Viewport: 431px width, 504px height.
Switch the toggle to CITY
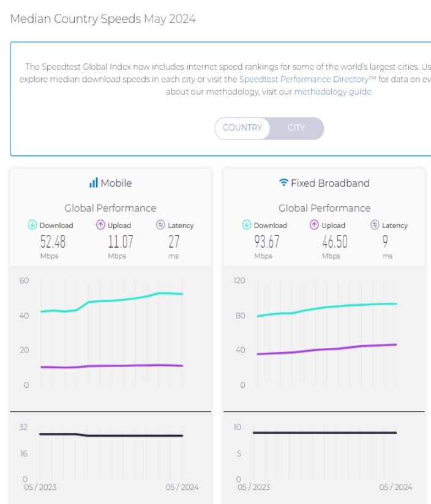point(296,128)
